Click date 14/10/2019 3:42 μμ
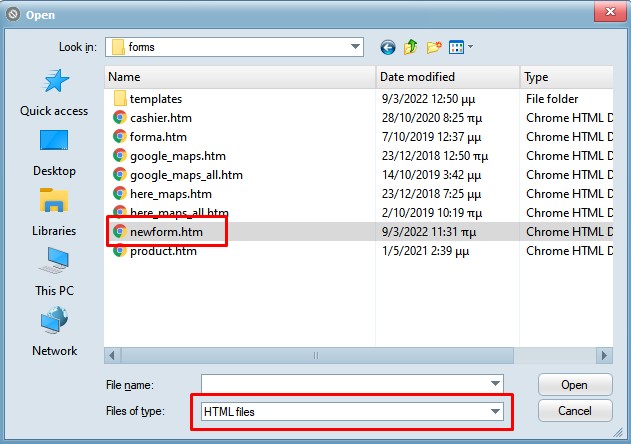The image size is (631, 444). tap(431, 175)
